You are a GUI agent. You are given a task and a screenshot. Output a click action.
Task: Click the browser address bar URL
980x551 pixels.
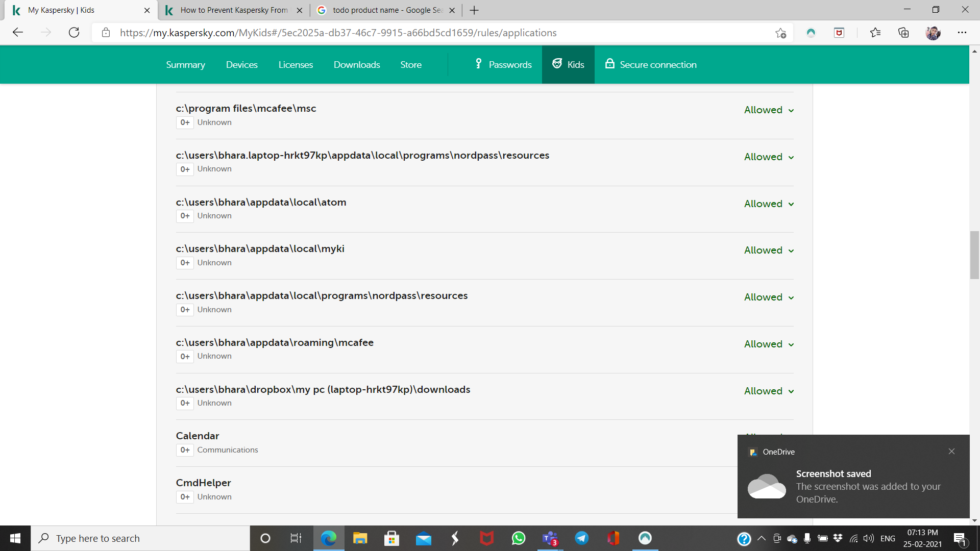[338, 33]
